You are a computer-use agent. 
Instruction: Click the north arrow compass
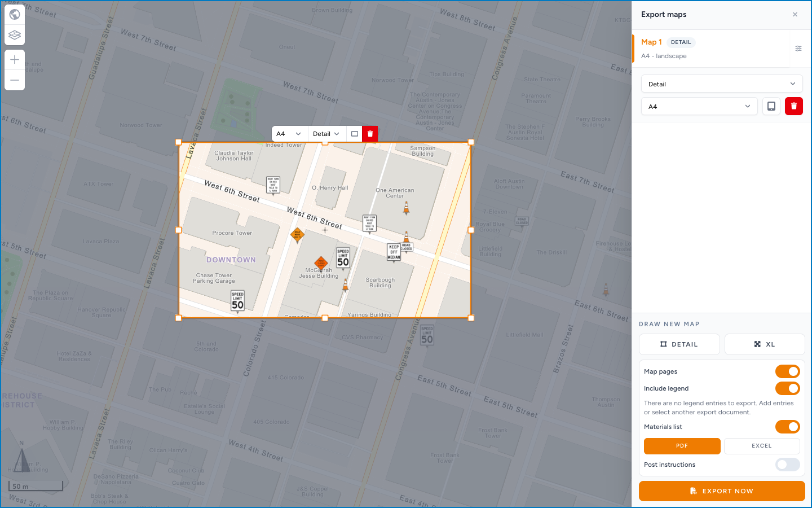pyautogui.click(x=21, y=457)
